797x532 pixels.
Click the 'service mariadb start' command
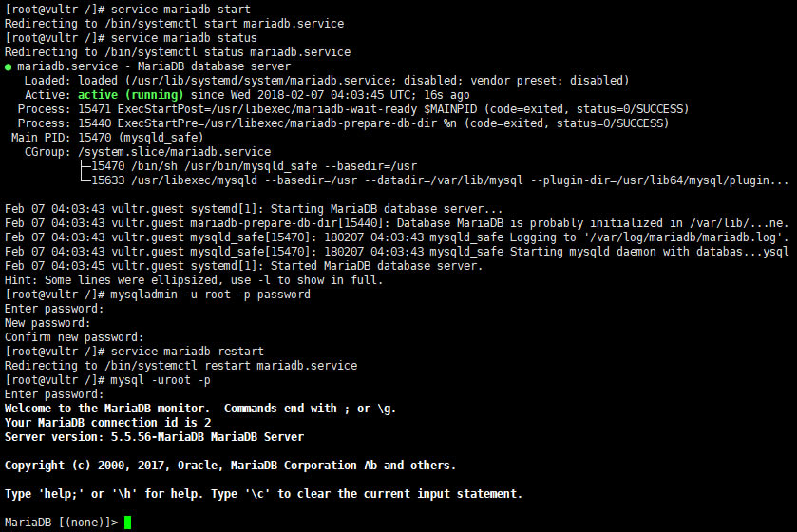[180, 9]
